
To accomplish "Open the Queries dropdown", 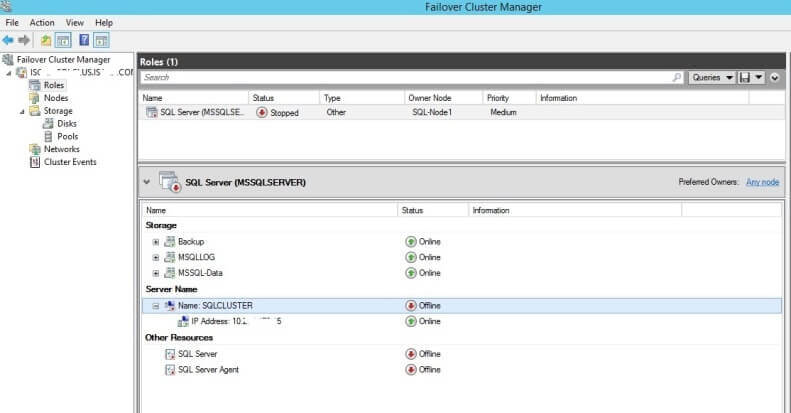I will pyautogui.click(x=713, y=77).
